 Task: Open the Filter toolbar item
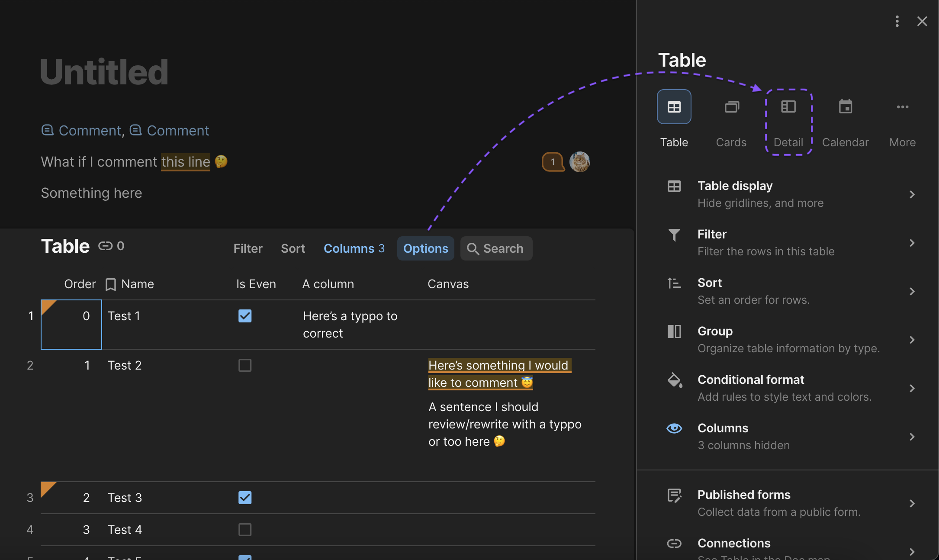(248, 248)
